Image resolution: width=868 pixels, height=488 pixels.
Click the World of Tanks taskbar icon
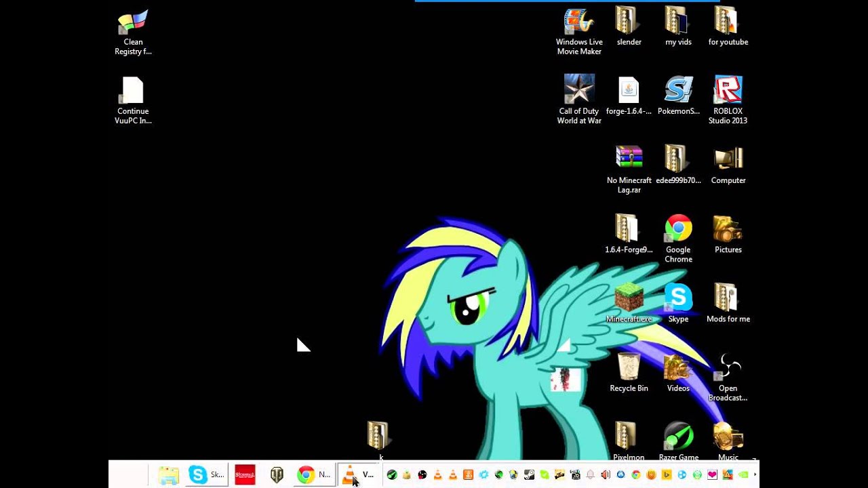point(277,475)
